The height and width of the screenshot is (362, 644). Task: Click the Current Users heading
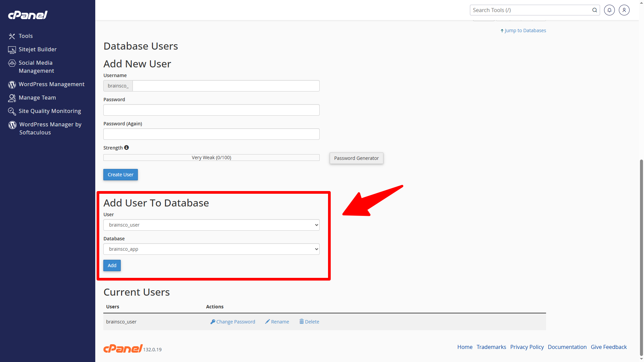pyautogui.click(x=137, y=292)
